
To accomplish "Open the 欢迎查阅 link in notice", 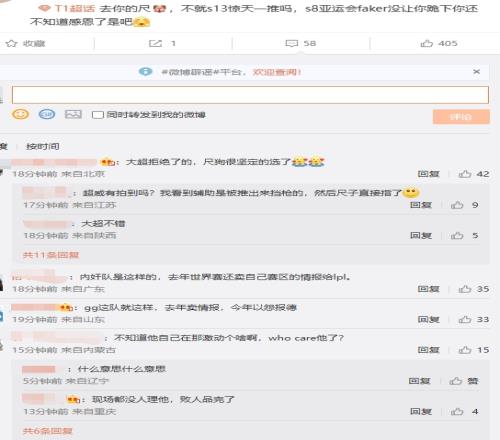I will [277, 72].
